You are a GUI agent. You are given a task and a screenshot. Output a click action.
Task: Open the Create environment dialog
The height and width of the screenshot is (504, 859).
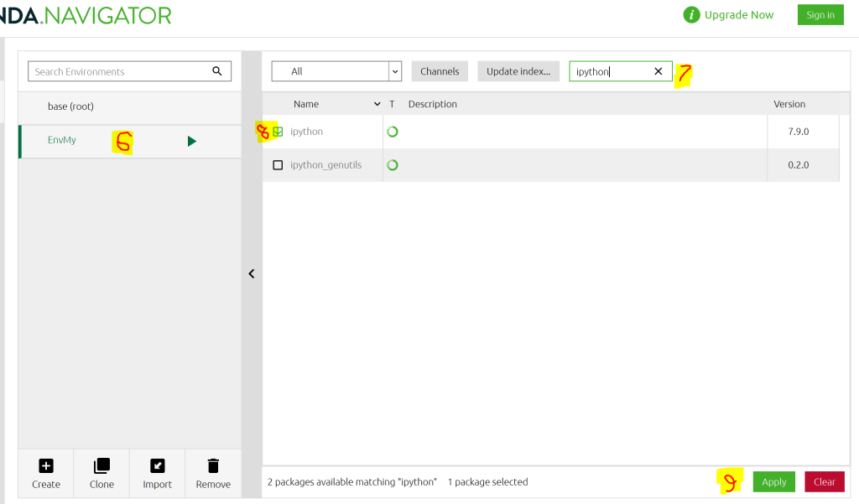[x=45, y=472]
